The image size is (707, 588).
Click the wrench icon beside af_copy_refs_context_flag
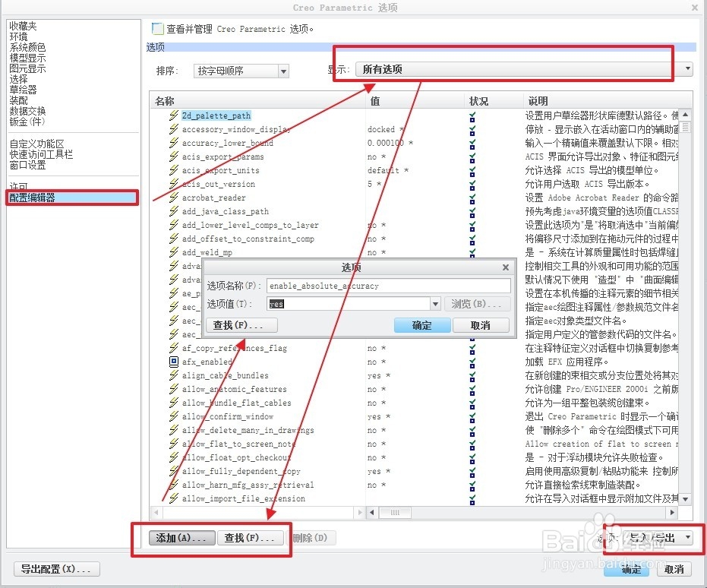pos(173,348)
